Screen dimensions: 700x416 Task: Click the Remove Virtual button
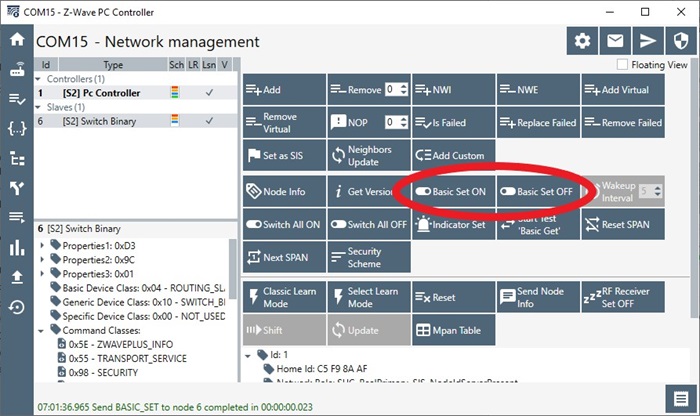pos(284,122)
